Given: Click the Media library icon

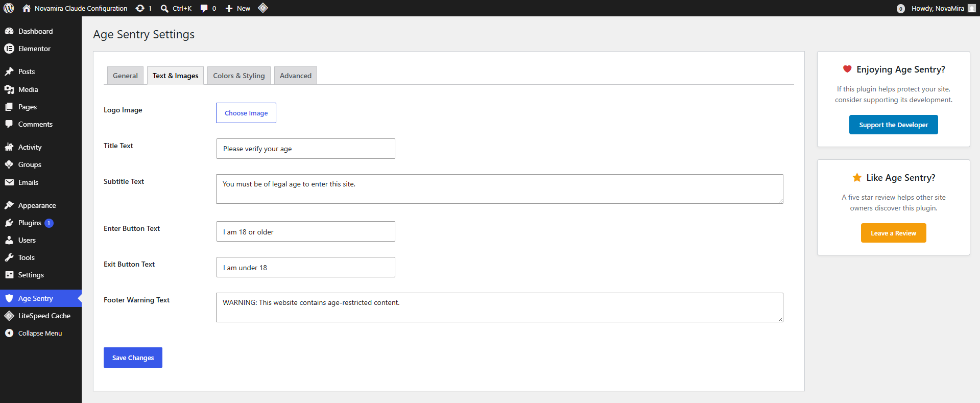Looking at the screenshot, I should 9,89.
